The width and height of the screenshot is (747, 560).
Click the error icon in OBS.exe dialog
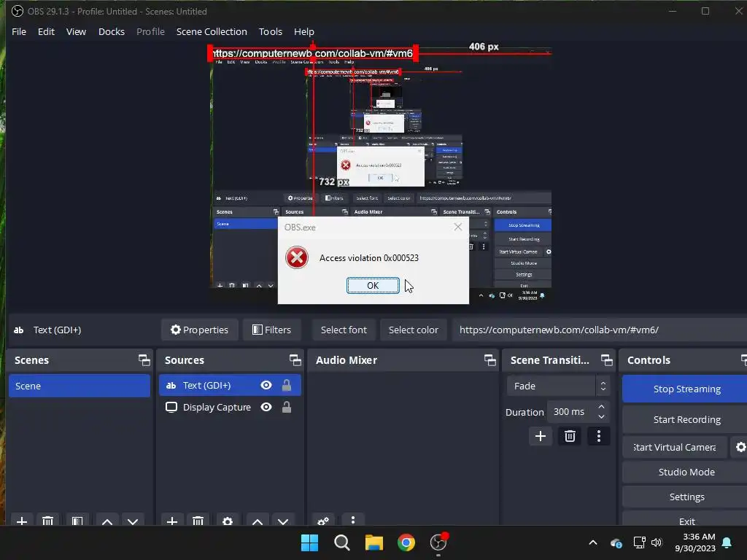[297, 257]
